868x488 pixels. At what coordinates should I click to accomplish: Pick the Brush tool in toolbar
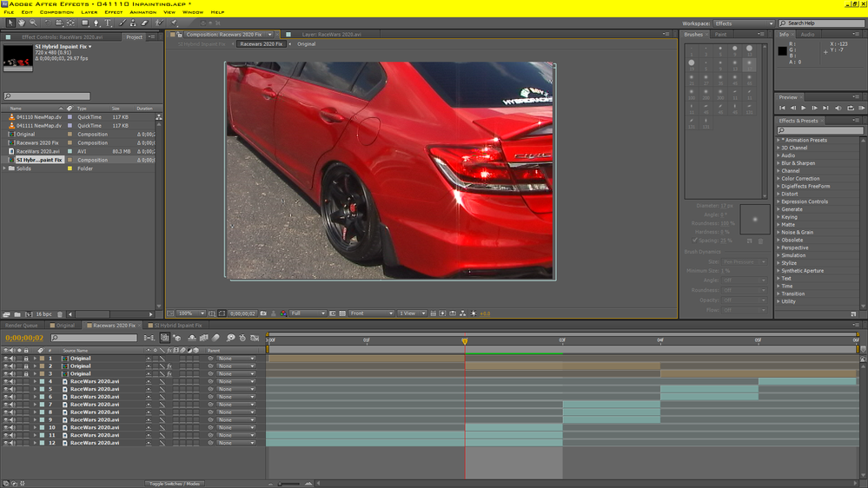tap(122, 23)
